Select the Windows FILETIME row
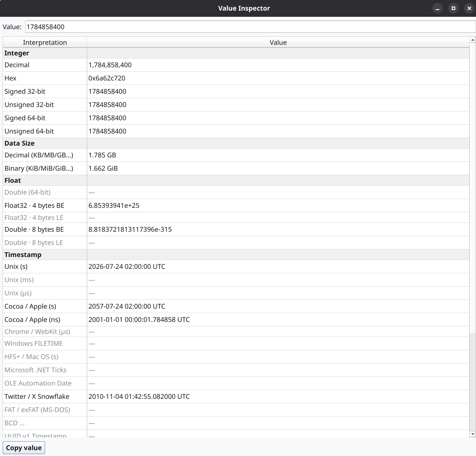Image resolution: width=476 pixels, height=456 pixels. point(236,343)
